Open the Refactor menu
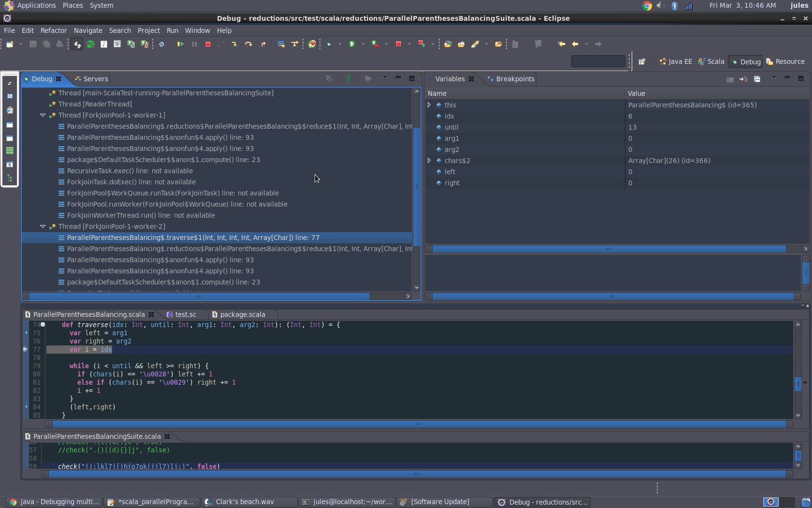Screen dimensions: 812x508 54,30
